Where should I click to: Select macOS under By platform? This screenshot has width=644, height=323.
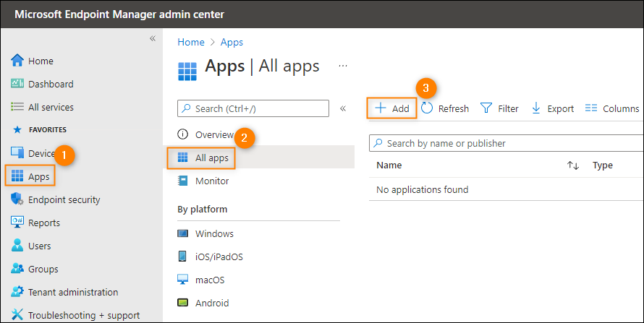[x=210, y=280]
